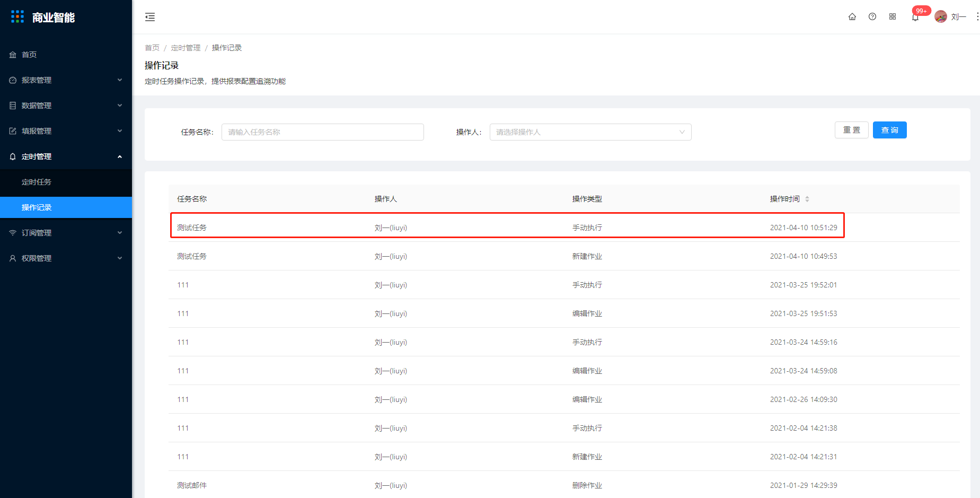Click timestamp 2021-03-25 19:52:01
This screenshot has height=498, width=980.
click(x=804, y=285)
